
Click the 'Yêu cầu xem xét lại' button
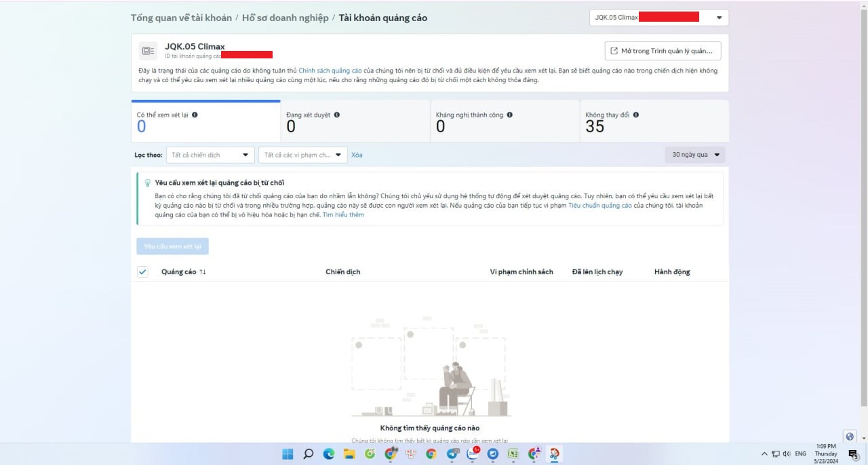point(172,246)
